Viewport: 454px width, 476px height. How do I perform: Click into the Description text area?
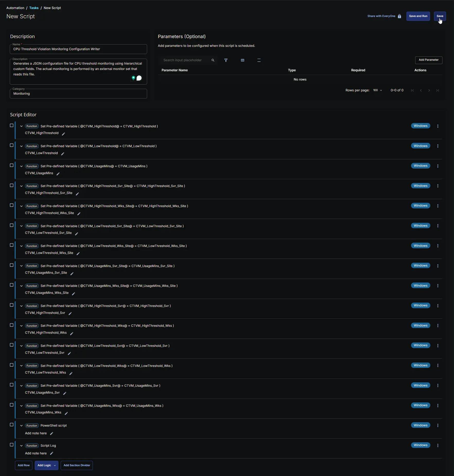click(x=78, y=72)
